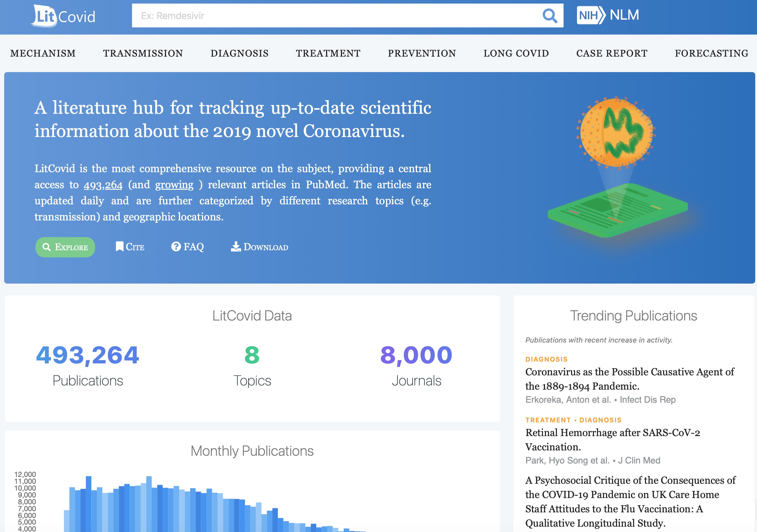
Task: Open the NIH NLM logo link
Action: (x=608, y=15)
